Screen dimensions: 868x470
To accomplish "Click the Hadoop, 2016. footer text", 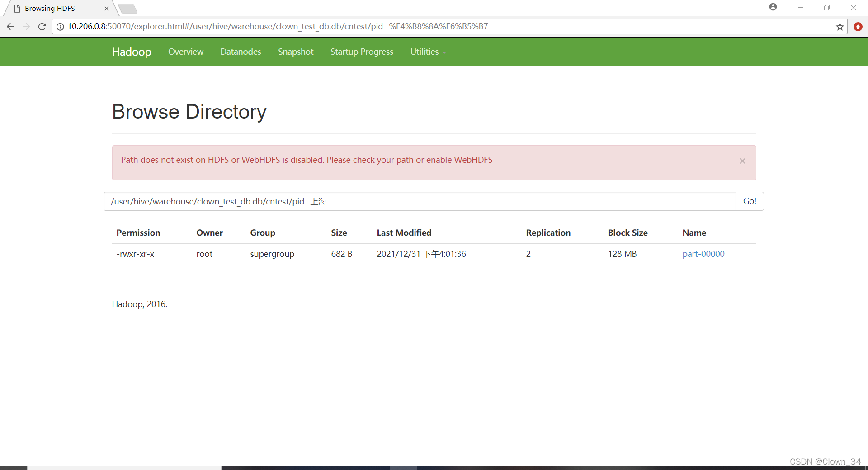I will tap(140, 304).
